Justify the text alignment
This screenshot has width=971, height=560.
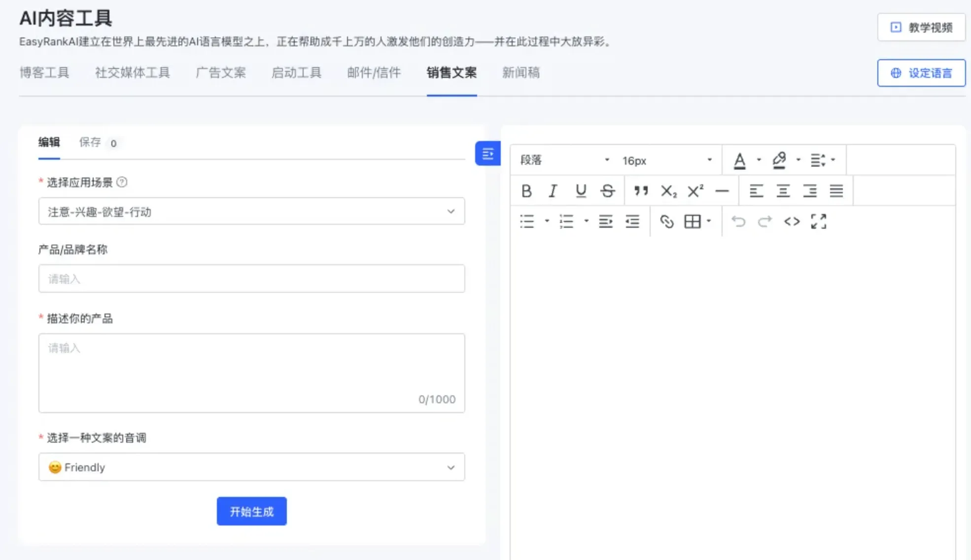click(836, 191)
